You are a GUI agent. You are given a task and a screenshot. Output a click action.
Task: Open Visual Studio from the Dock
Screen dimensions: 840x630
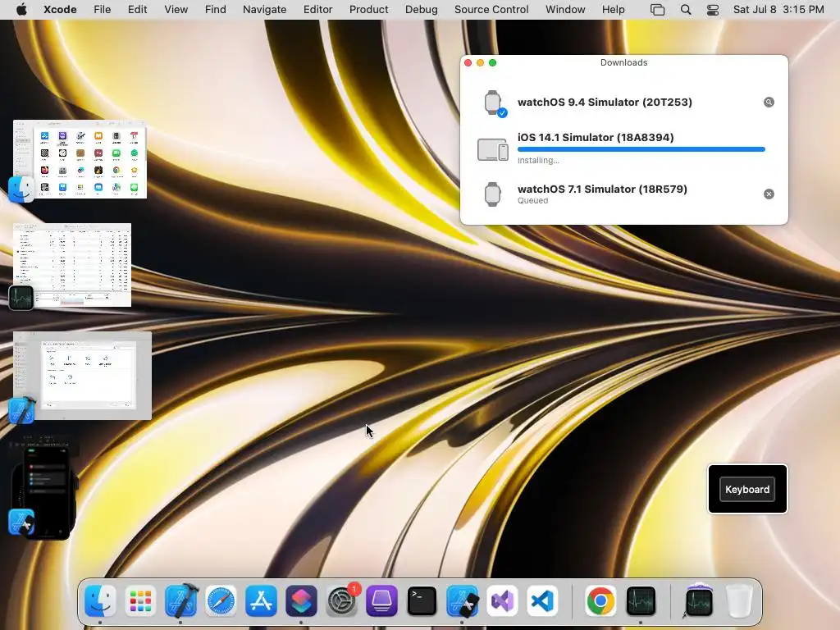tap(502, 601)
